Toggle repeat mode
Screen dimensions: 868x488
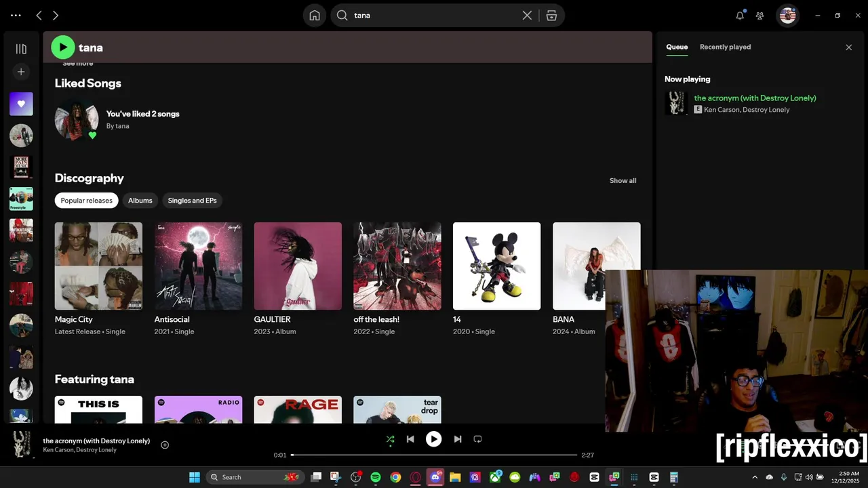click(x=477, y=439)
